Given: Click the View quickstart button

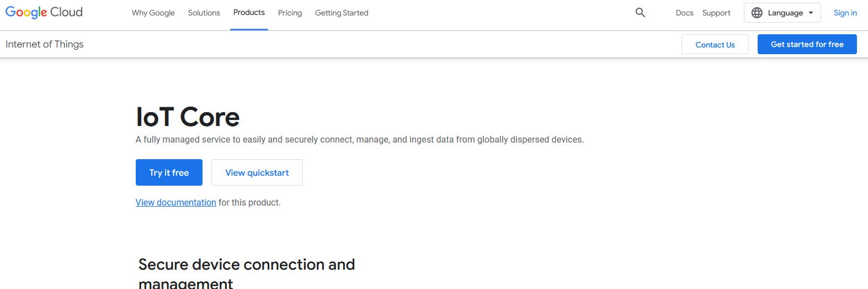Looking at the screenshot, I should tap(257, 172).
